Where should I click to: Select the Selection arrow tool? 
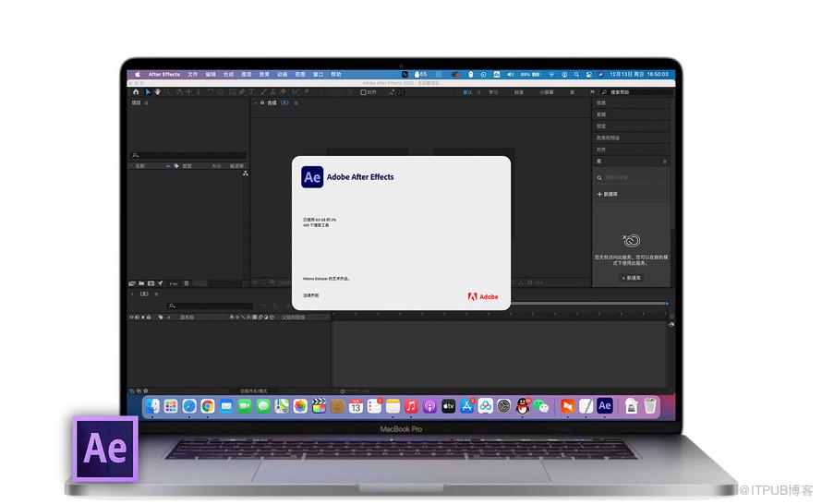148,91
